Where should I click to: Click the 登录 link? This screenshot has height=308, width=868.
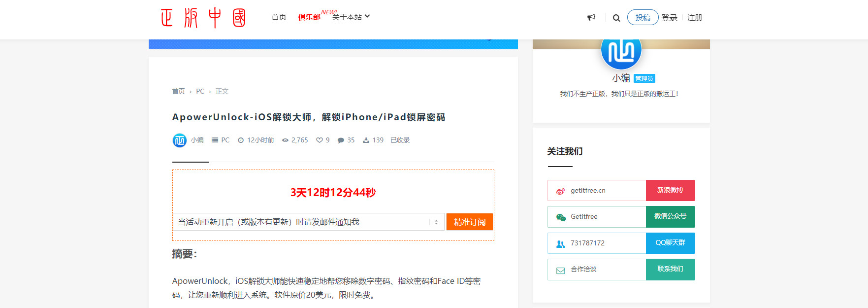point(670,18)
